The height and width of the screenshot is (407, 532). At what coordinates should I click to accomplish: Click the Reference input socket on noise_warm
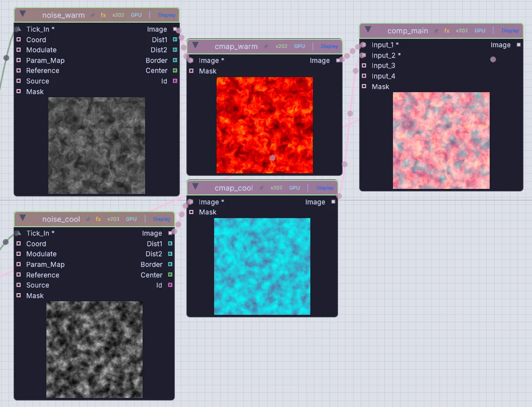click(19, 71)
